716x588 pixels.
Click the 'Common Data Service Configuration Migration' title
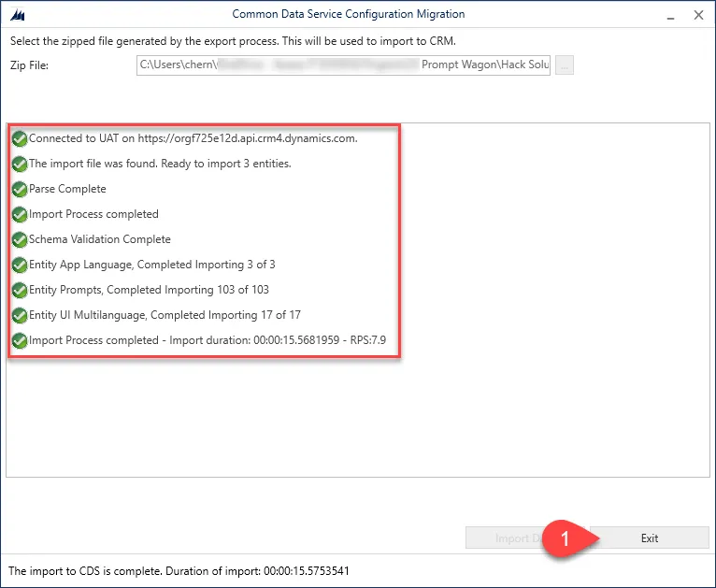(349, 14)
